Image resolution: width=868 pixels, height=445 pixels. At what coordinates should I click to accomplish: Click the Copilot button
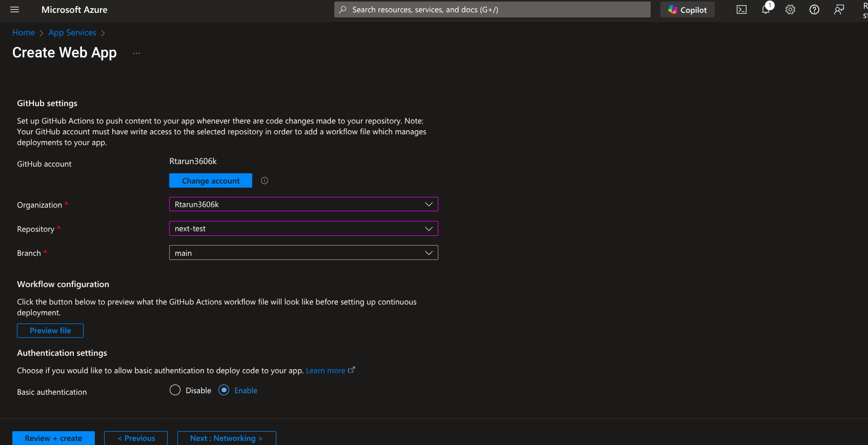click(688, 10)
